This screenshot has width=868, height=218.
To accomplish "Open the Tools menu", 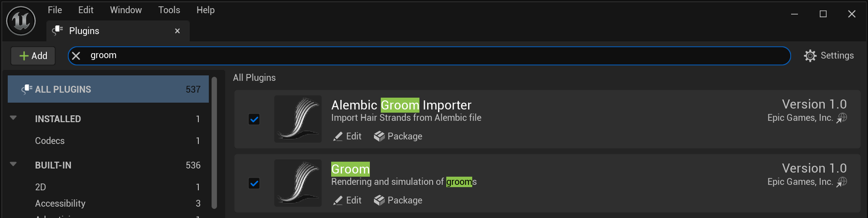I will (x=169, y=10).
